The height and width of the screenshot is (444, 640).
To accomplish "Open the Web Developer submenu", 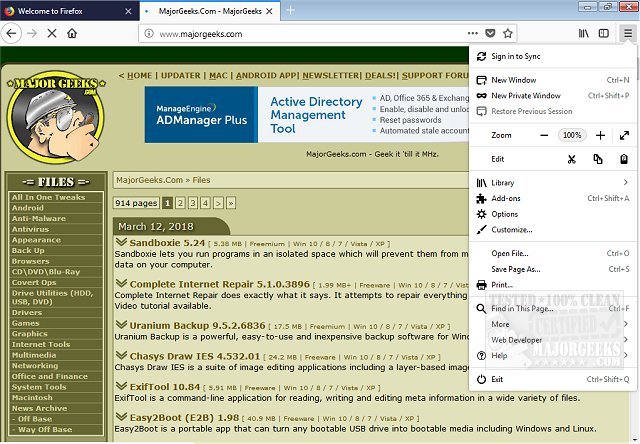I will point(553,340).
